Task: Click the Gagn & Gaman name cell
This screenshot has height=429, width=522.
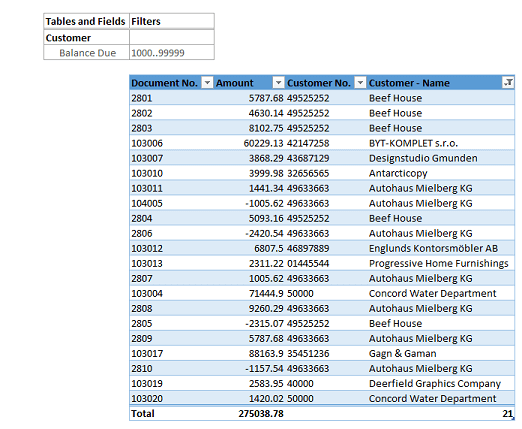Action: click(x=441, y=353)
